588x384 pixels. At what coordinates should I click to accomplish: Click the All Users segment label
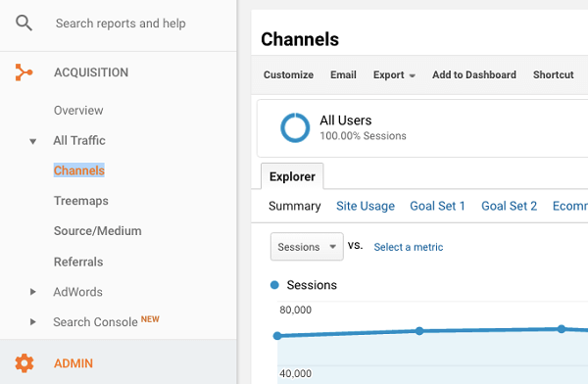click(346, 120)
